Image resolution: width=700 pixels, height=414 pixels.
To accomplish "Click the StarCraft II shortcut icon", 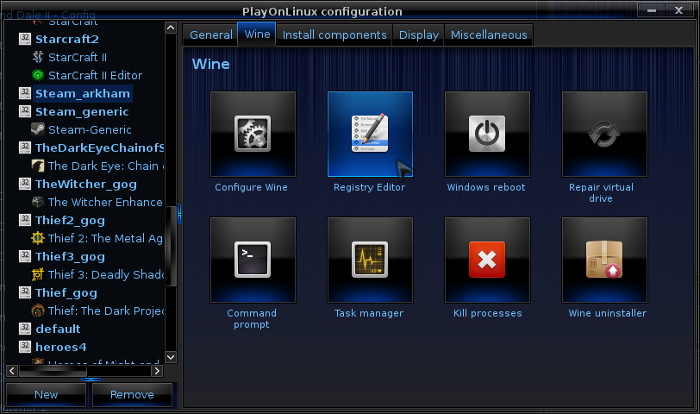I will tap(38, 57).
